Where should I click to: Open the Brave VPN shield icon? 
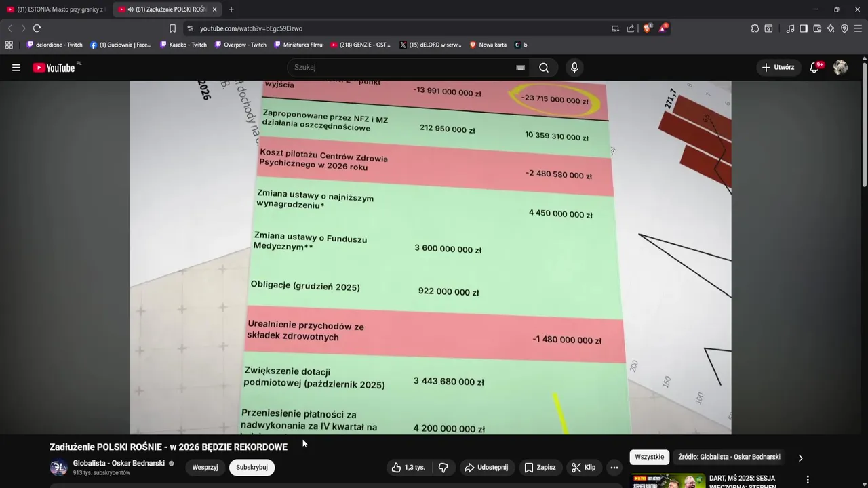click(x=844, y=28)
